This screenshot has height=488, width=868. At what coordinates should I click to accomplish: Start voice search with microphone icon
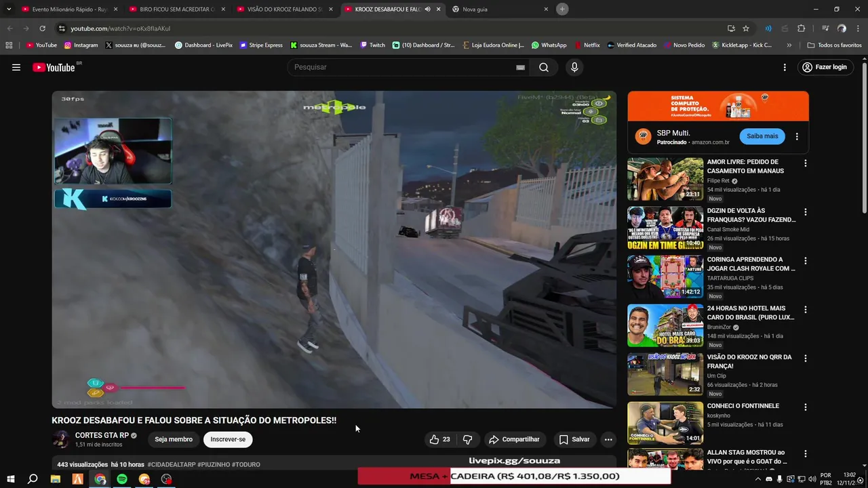point(574,67)
